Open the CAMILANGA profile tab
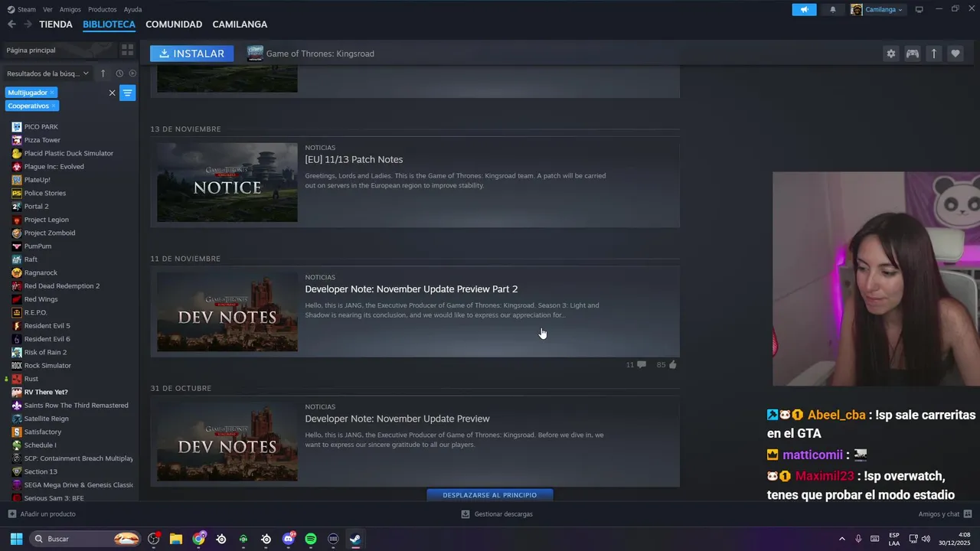The height and width of the screenshot is (551, 980). click(x=240, y=24)
